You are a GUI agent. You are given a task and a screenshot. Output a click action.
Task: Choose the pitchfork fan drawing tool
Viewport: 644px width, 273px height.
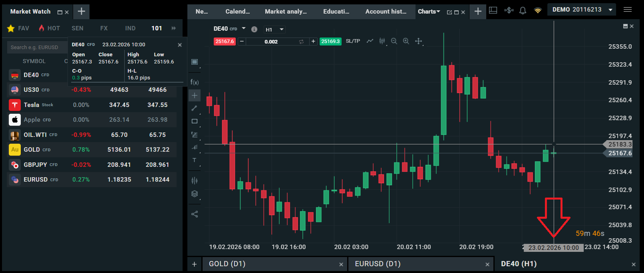195,147
